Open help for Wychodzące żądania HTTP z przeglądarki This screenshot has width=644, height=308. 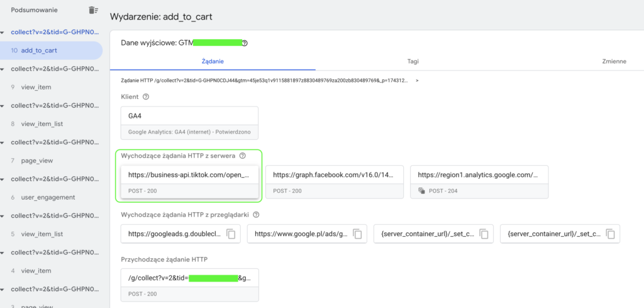[256, 214]
